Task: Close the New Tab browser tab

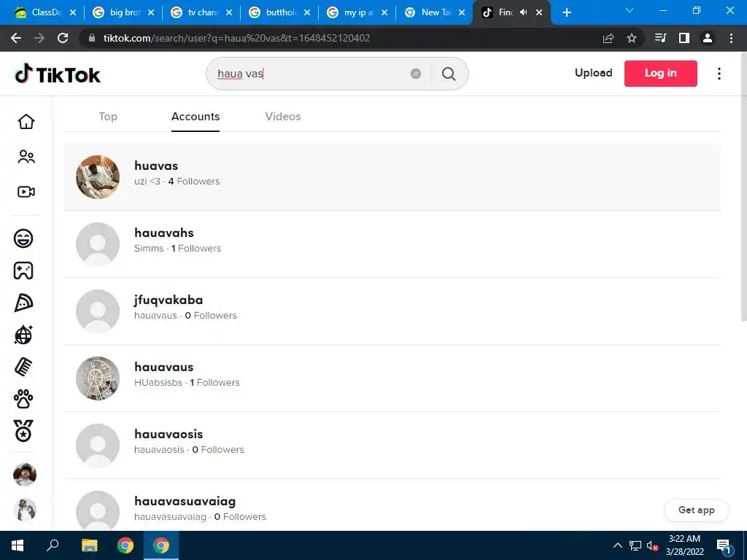Action: (462, 12)
